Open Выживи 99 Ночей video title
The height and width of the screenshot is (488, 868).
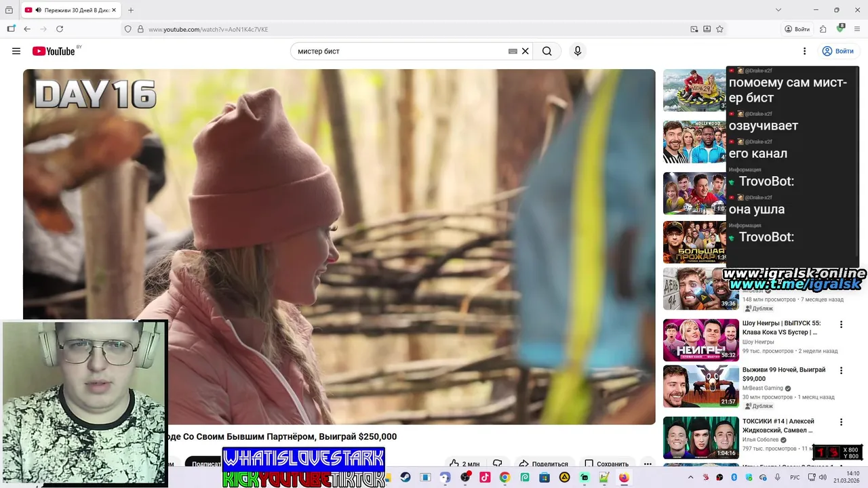(784, 374)
